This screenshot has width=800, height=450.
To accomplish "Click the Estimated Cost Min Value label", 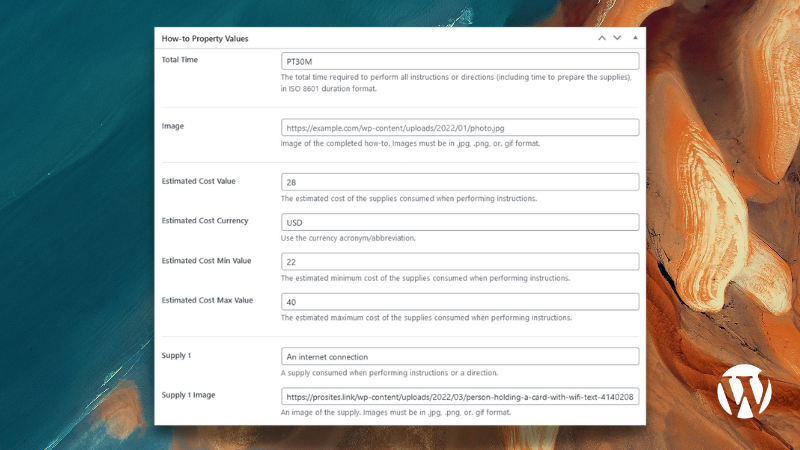I will pyautogui.click(x=206, y=260).
